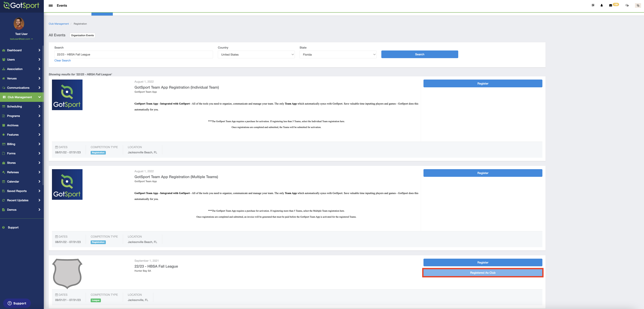Collapse the Club Management menu chevron

(39, 97)
